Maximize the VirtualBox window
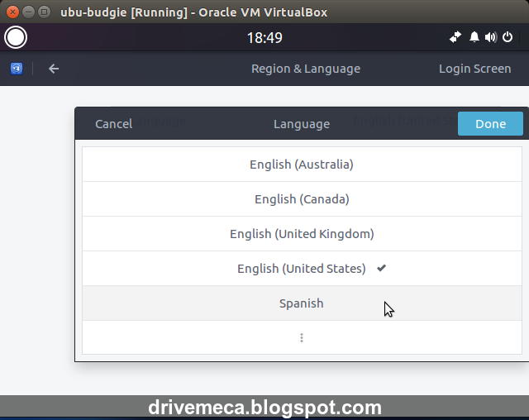 tap(44, 12)
